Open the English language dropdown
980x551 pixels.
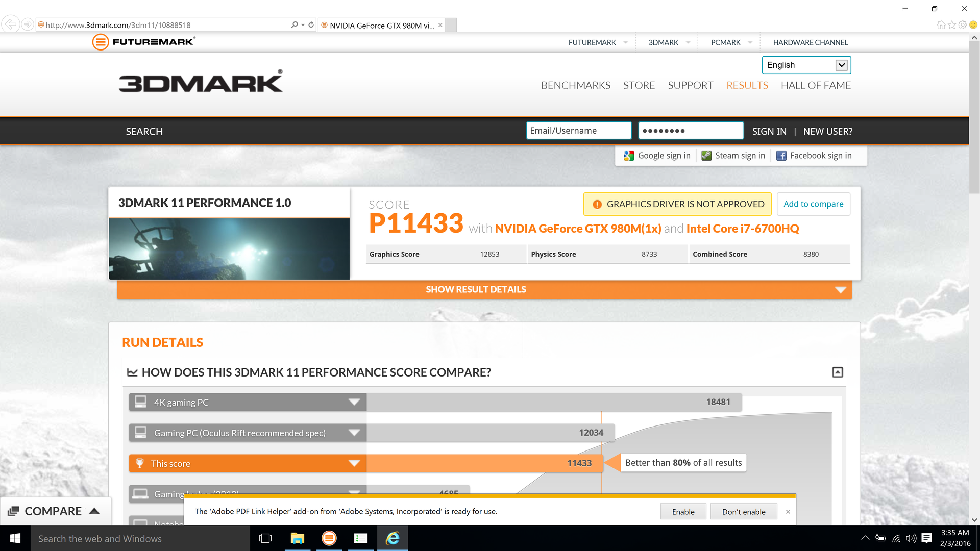click(806, 65)
